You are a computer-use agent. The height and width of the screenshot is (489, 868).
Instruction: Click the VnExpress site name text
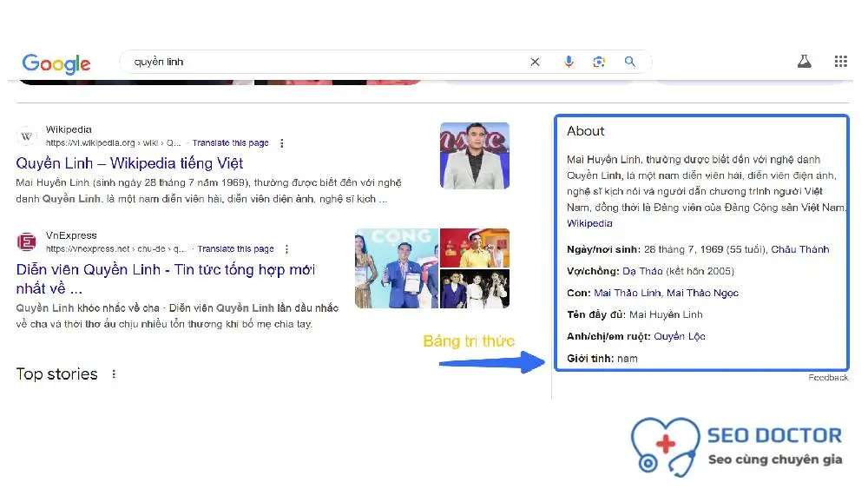(x=71, y=235)
